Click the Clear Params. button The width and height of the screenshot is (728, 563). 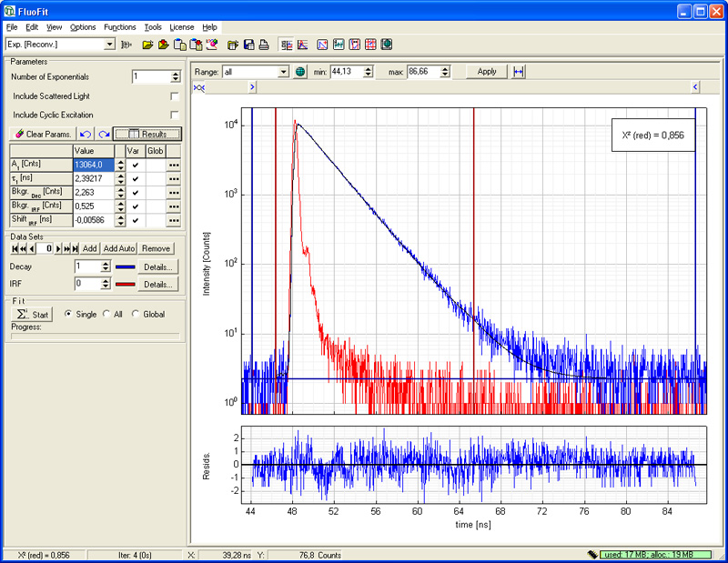tap(43, 134)
